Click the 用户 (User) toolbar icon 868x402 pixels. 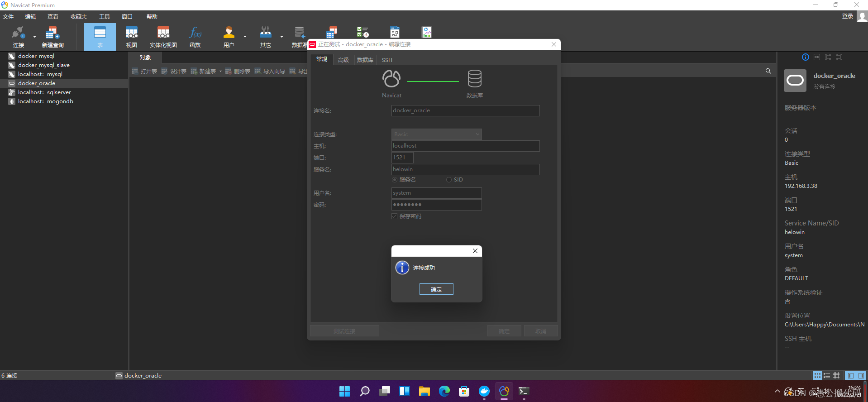tap(229, 37)
